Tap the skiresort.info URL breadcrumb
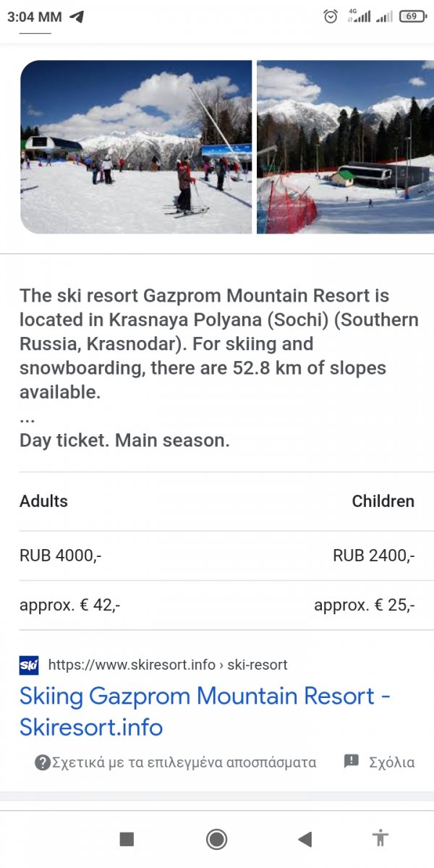 [168, 664]
